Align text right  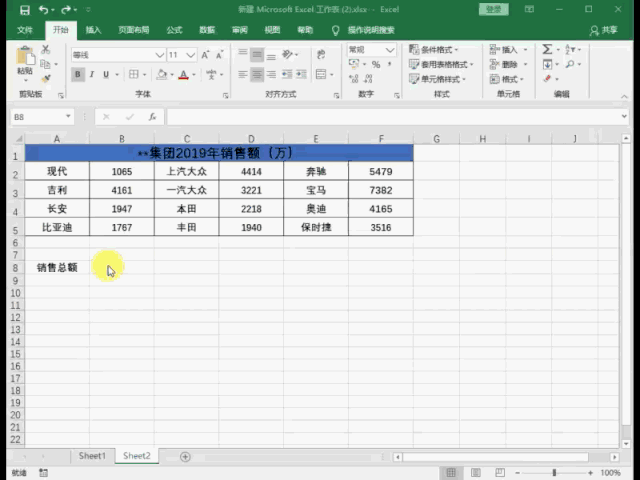pos(271,74)
